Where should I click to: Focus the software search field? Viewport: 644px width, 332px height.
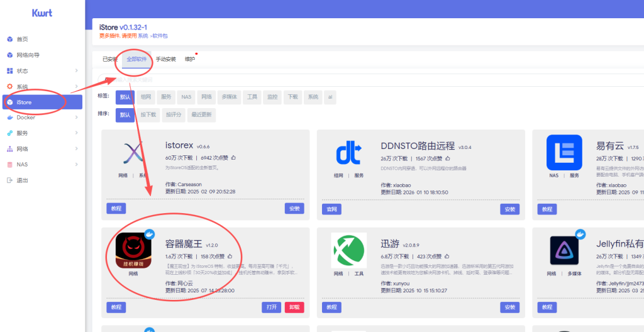(x=371, y=80)
